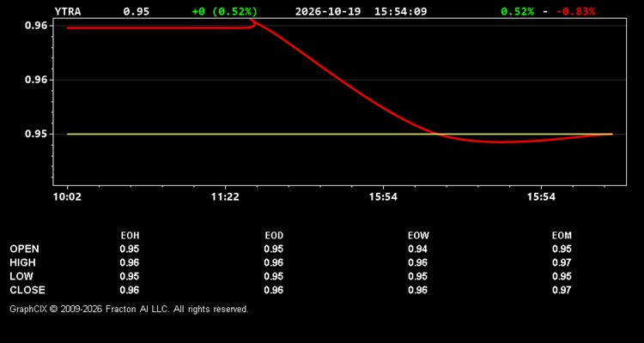Image resolution: width=644 pixels, height=343 pixels.
Task: Select the current price 0.95 in header
Action: pos(137,11)
